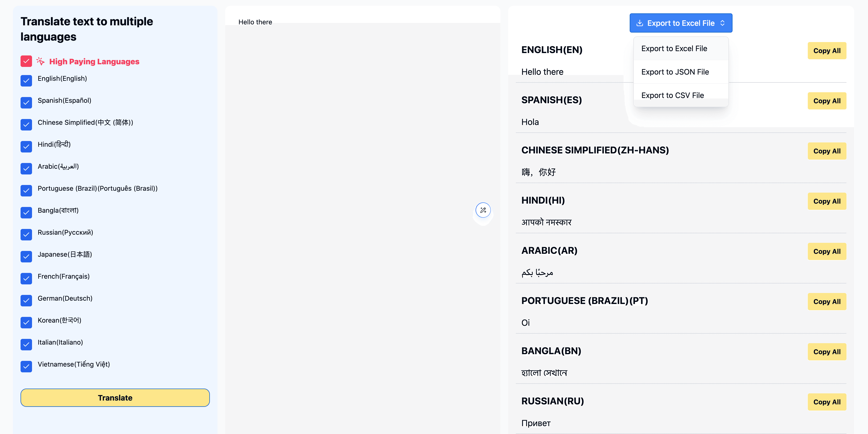The image size is (868, 434).
Task: Uncheck the Russian(Русский) checkbox
Action: click(26, 234)
